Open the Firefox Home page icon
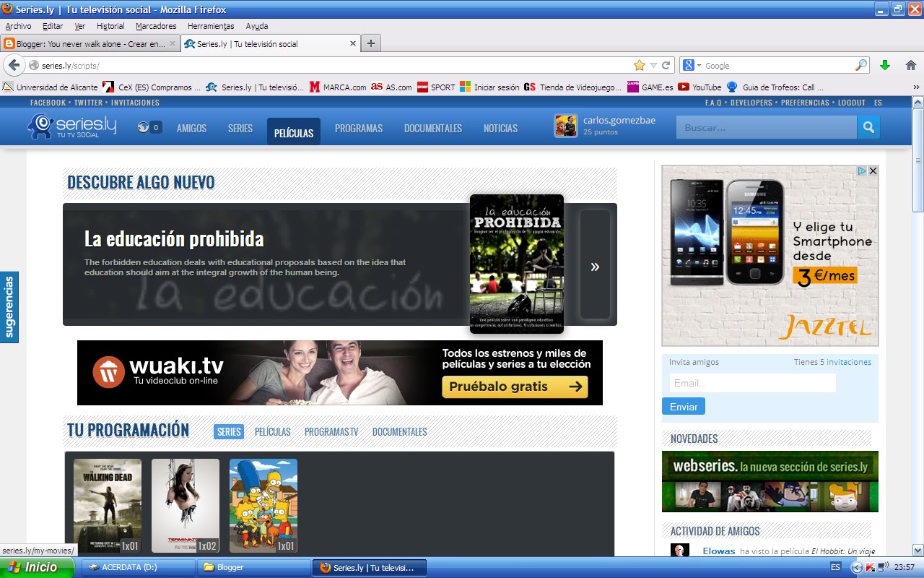This screenshot has width=924, height=578. [x=911, y=65]
